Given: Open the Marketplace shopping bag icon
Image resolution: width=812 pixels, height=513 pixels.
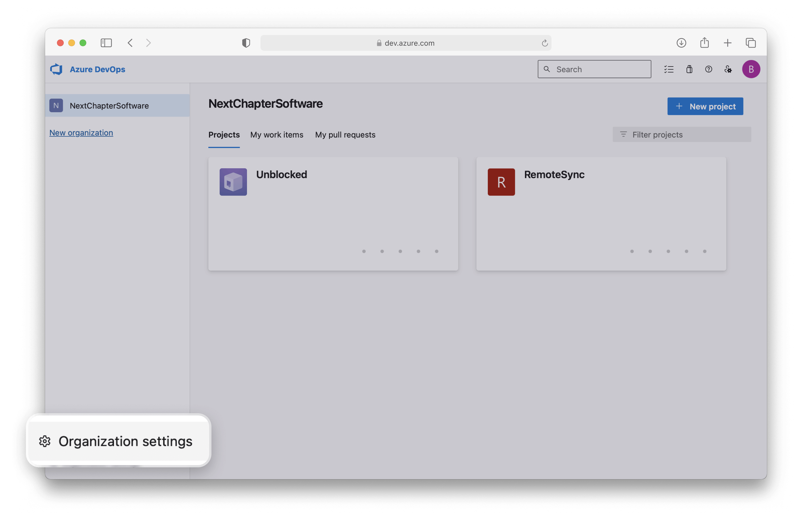Looking at the screenshot, I should coord(689,69).
